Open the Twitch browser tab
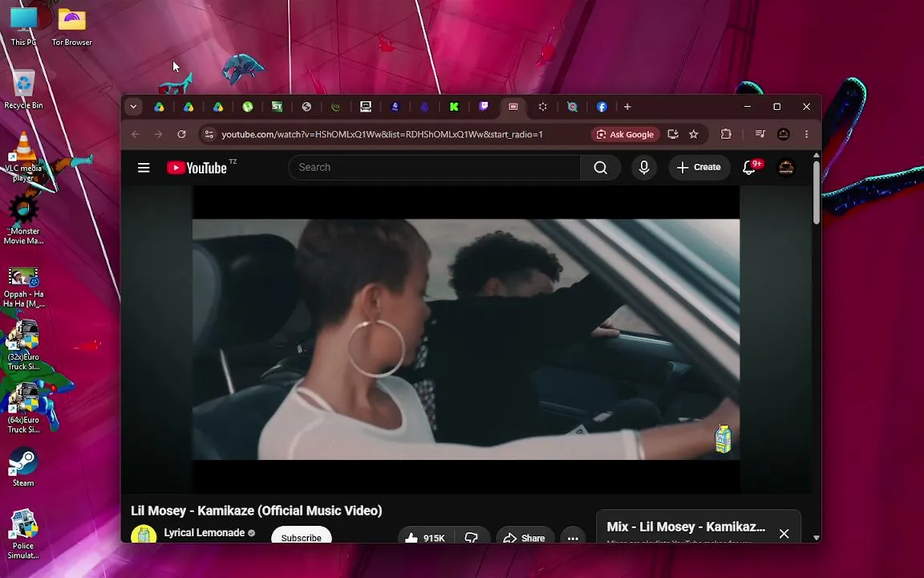 483,107
